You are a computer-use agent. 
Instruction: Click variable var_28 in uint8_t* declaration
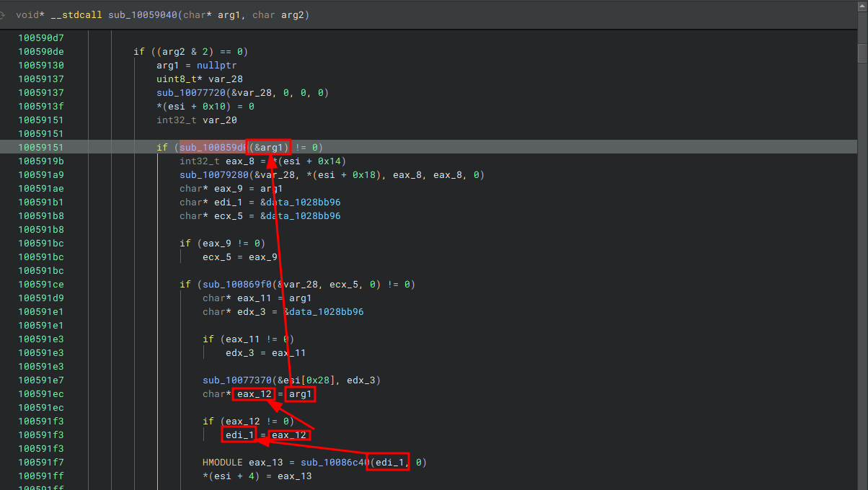(226, 79)
